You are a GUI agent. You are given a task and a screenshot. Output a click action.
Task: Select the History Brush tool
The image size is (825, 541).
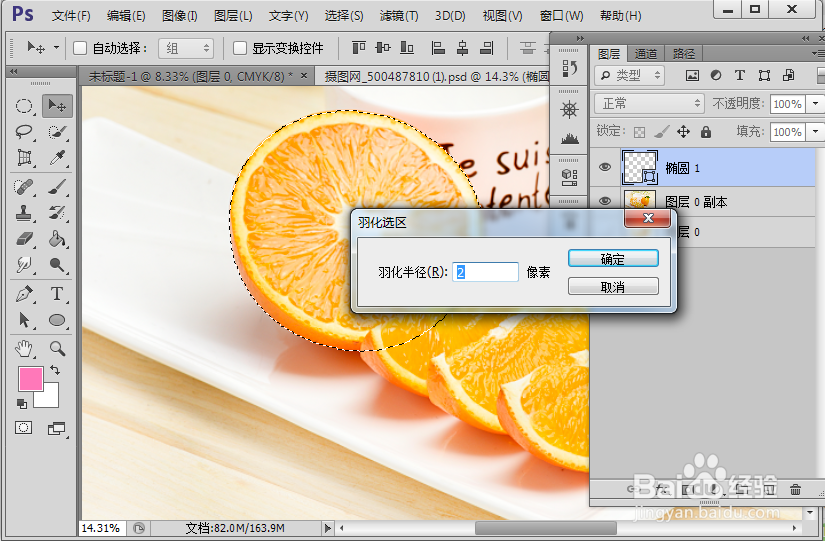pyautogui.click(x=57, y=213)
